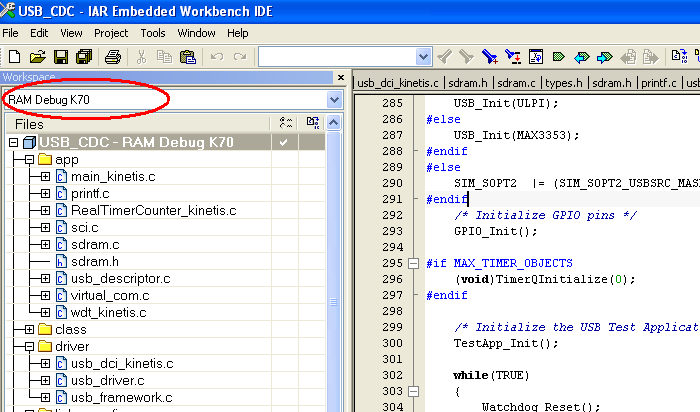Click the Go To line icon

click(x=536, y=57)
